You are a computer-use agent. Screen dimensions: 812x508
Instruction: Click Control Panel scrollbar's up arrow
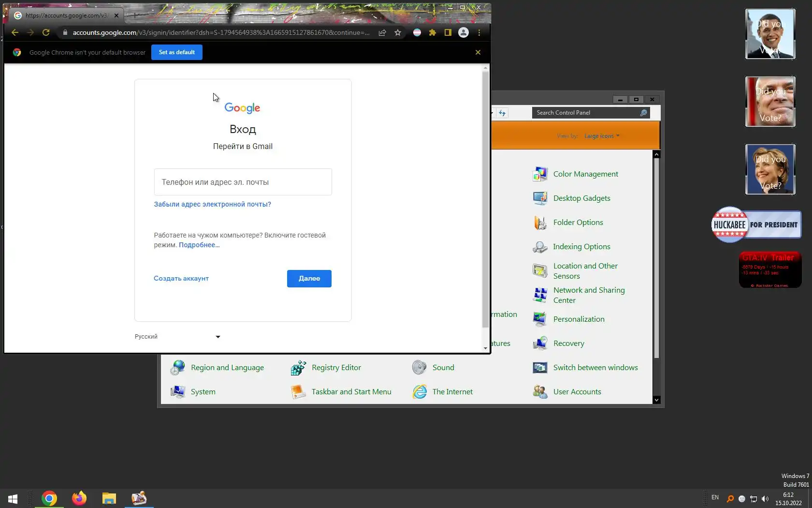tap(656, 154)
